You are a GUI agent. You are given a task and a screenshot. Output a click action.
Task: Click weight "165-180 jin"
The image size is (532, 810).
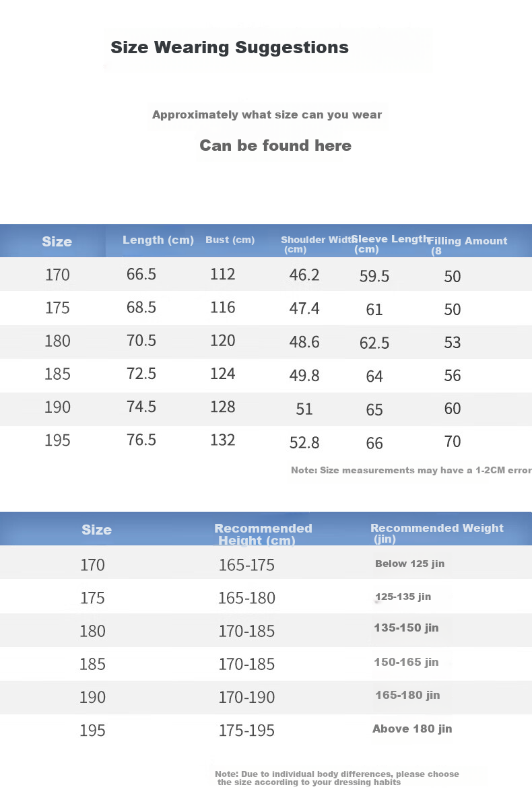(x=407, y=695)
